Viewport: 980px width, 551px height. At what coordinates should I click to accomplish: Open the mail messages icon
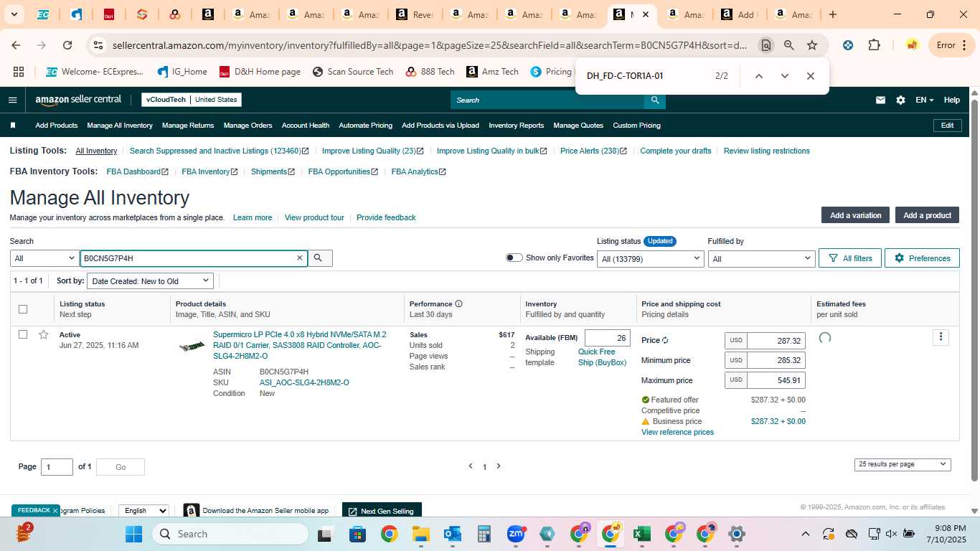pyautogui.click(x=880, y=100)
